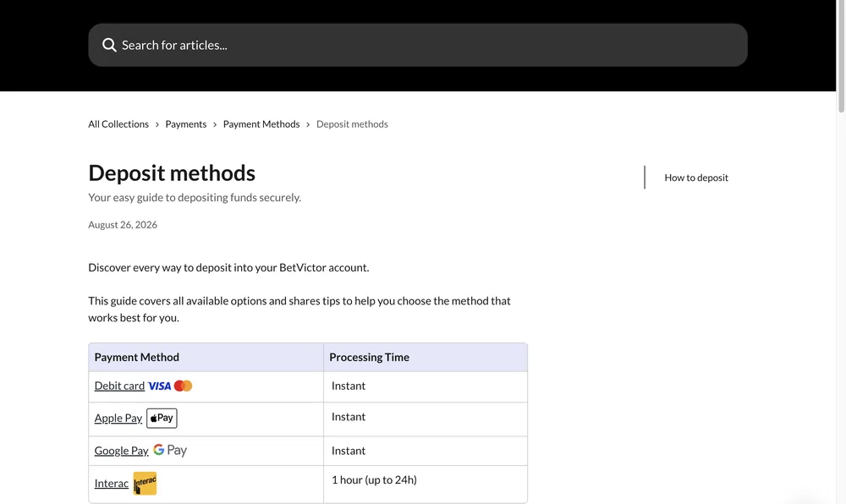Click the Payment Method column header
The height and width of the screenshot is (504, 846).
206,357
